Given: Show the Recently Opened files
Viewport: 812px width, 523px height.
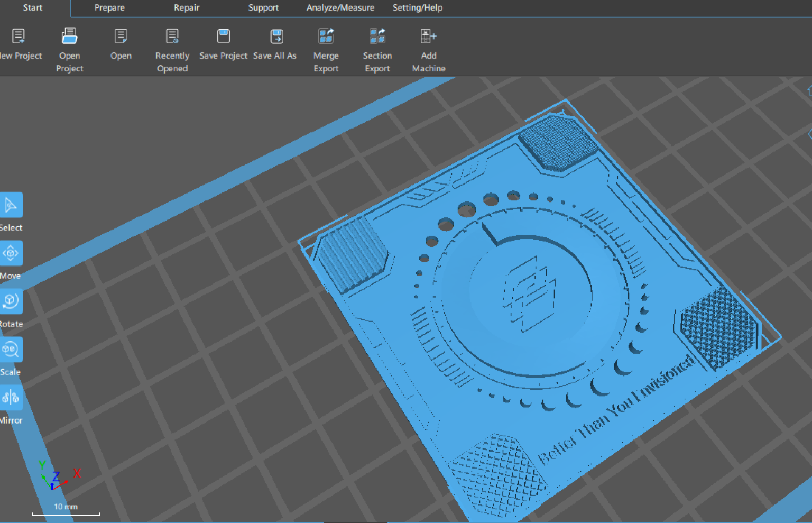Looking at the screenshot, I should coord(172,36).
